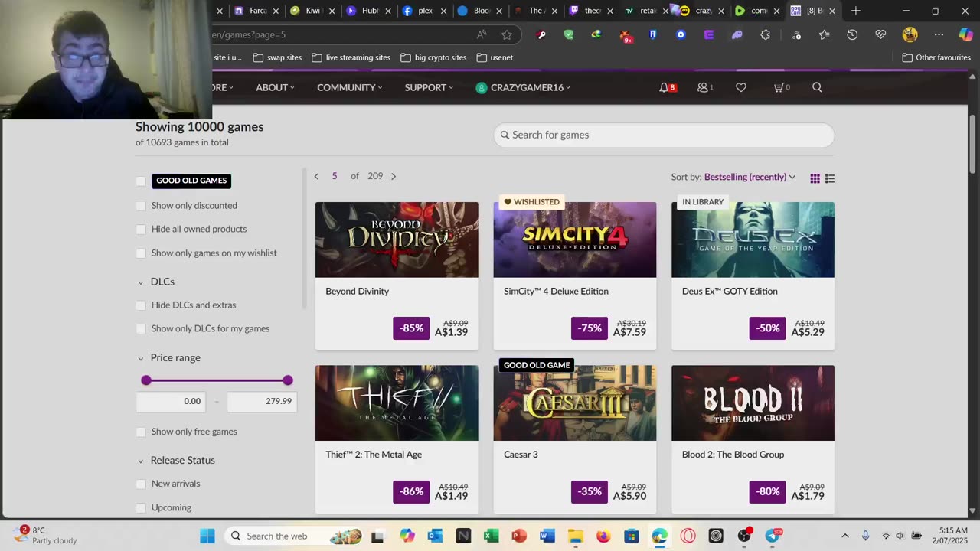Open browser history icon

tap(852, 34)
